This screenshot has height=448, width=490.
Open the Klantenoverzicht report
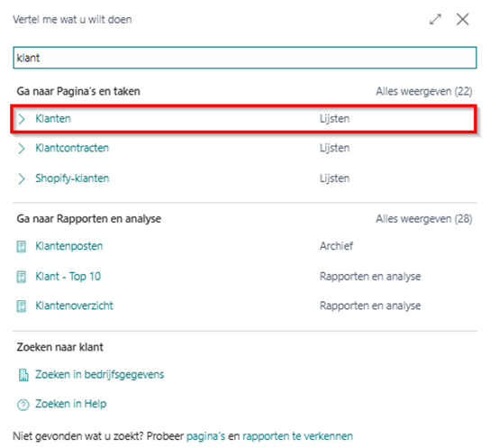(x=75, y=306)
